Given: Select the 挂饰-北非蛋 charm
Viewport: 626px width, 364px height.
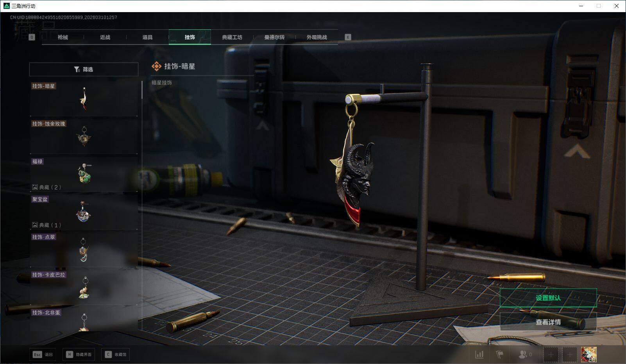Looking at the screenshot, I should click(x=84, y=320).
